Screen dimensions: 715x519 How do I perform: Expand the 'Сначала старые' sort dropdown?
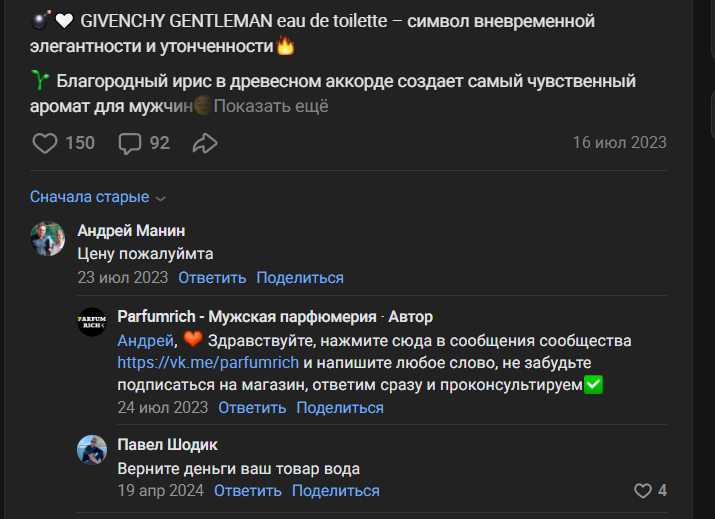(x=98, y=197)
